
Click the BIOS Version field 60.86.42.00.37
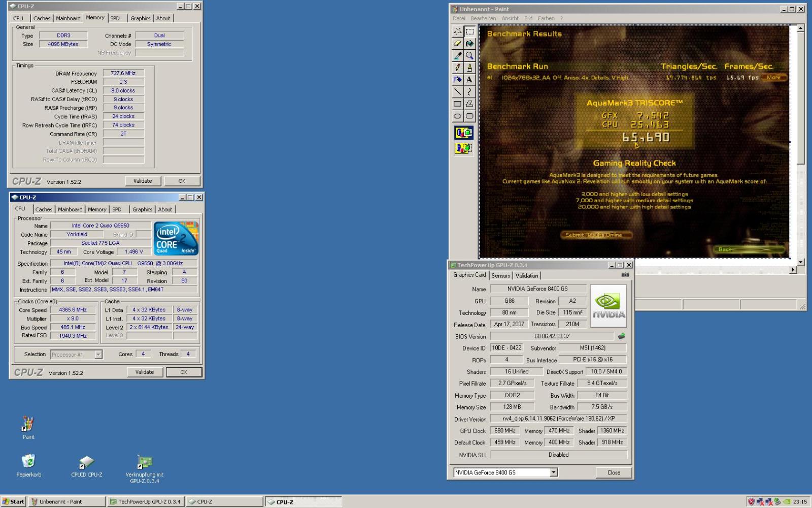click(552, 336)
